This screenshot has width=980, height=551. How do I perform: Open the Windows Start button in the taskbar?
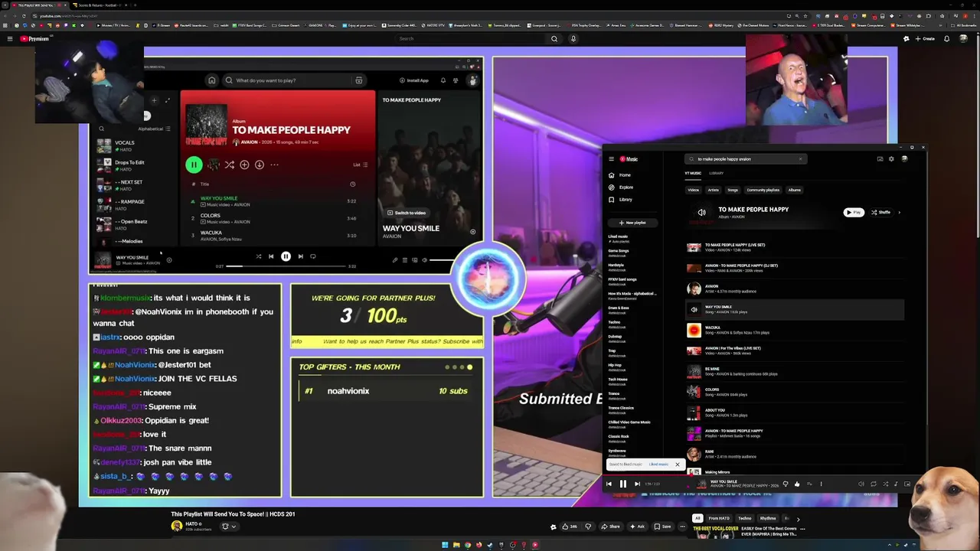pyautogui.click(x=445, y=545)
